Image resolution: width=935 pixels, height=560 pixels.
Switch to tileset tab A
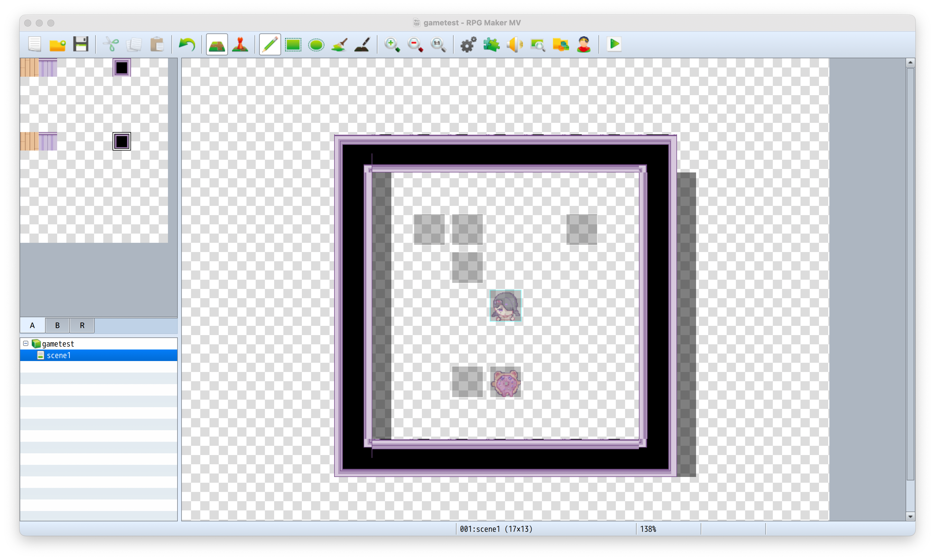coord(33,325)
